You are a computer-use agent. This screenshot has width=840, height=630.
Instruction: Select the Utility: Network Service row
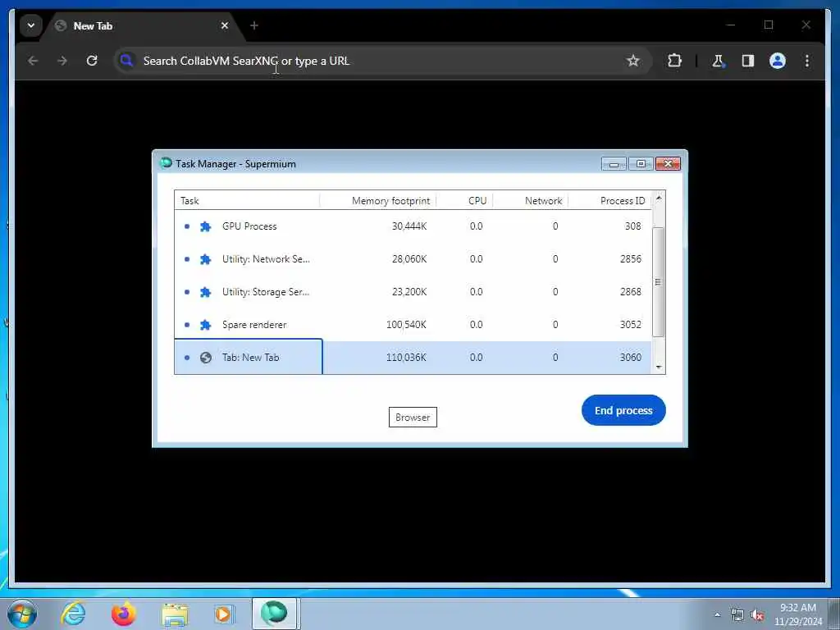[413, 258]
